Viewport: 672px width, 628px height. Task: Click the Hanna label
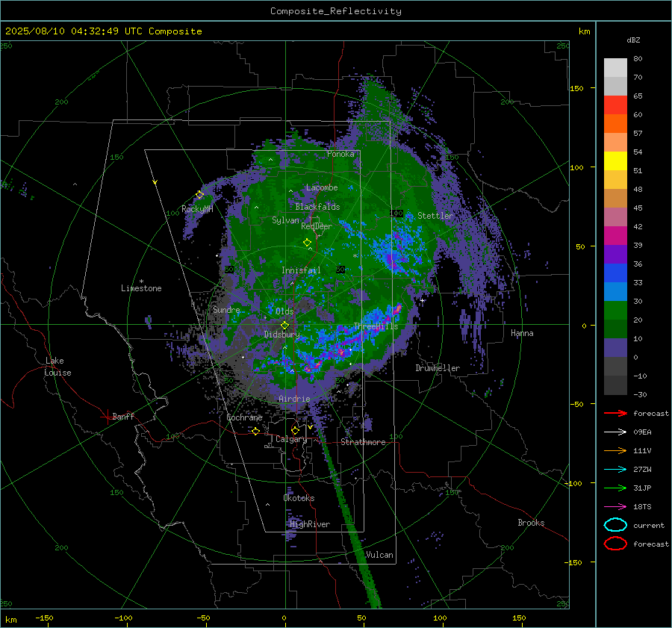click(x=522, y=333)
